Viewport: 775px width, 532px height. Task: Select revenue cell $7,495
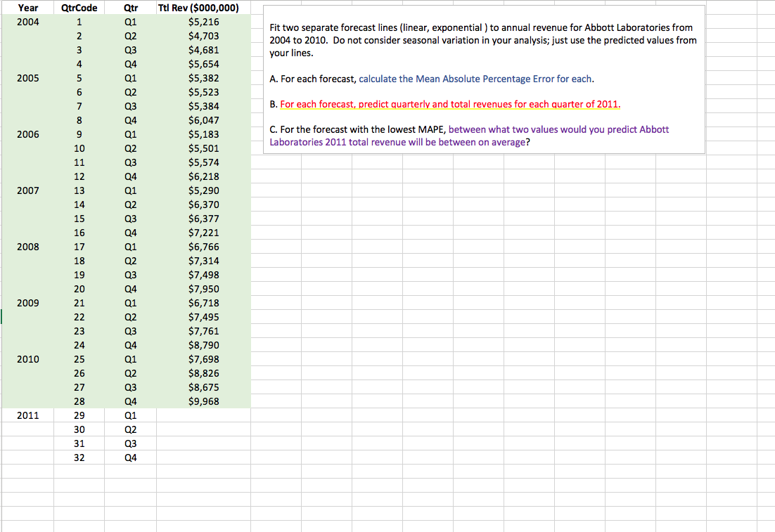click(x=203, y=317)
